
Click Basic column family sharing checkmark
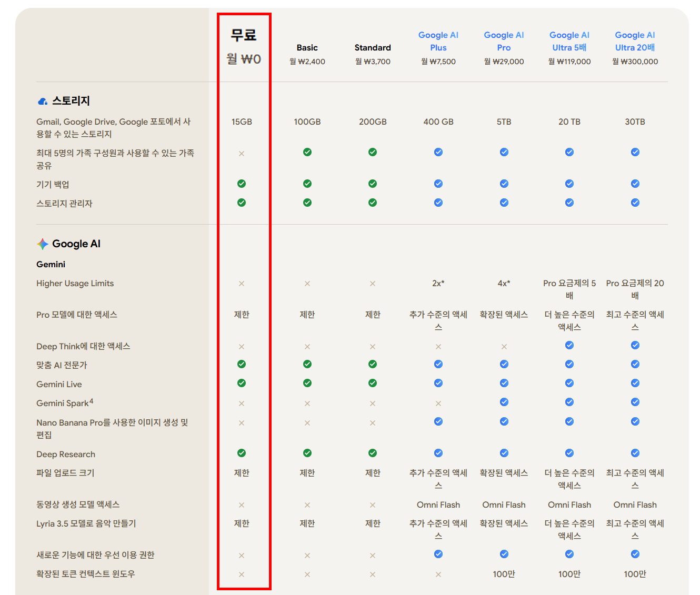pos(307,152)
